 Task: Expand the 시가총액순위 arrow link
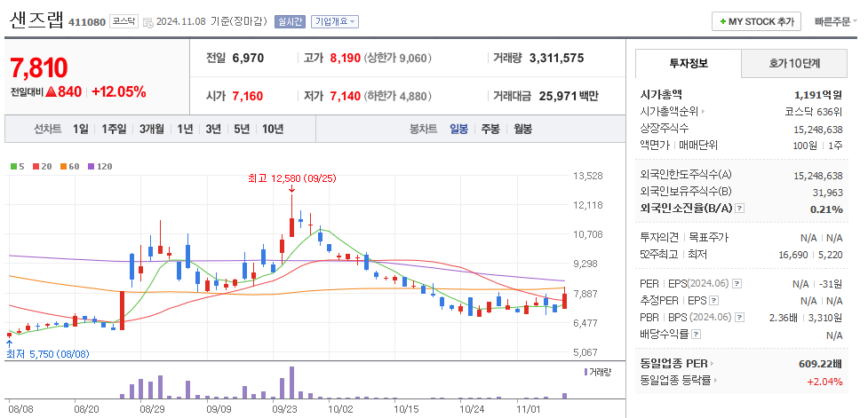pyautogui.click(x=705, y=112)
